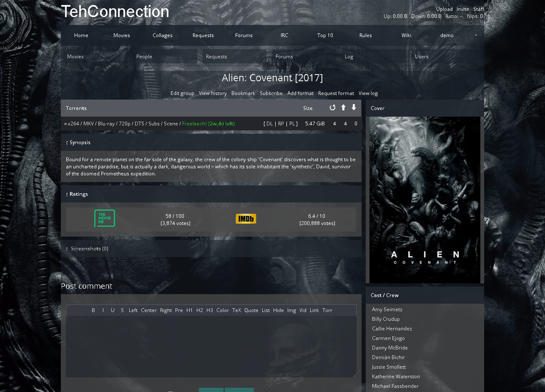Click the TehConnection site logo
The width and height of the screenshot is (545, 392).
pyautogui.click(x=115, y=11)
